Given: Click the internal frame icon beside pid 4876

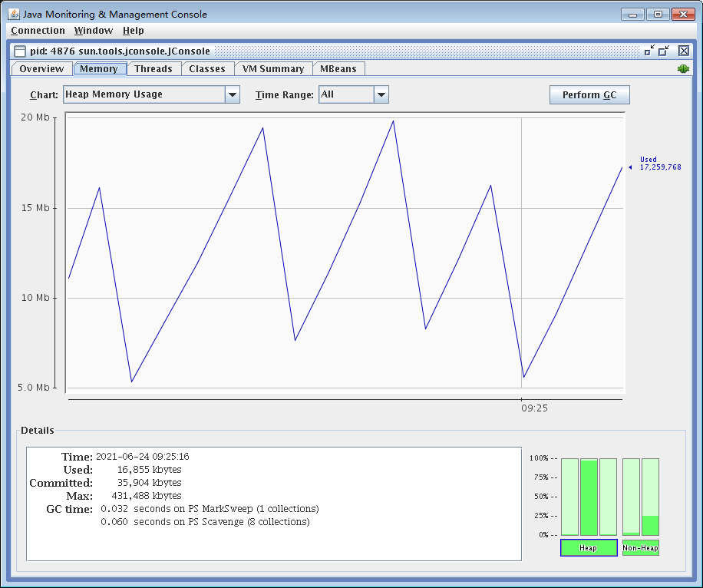Looking at the screenshot, I should (x=20, y=51).
